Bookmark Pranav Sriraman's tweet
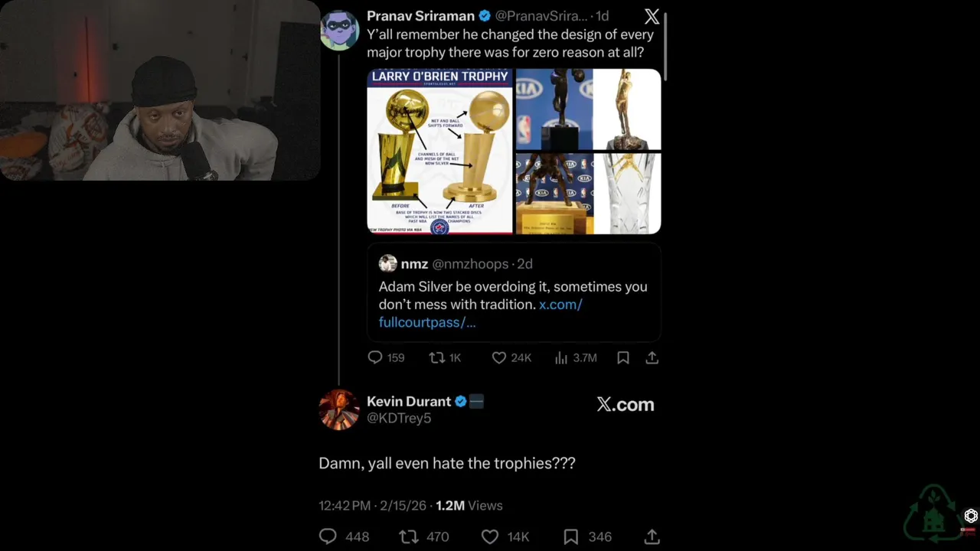The height and width of the screenshot is (551, 980). (x=623, y=357)
